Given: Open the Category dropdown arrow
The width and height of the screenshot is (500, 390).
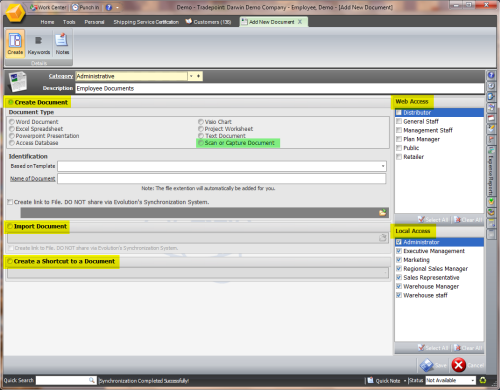Looking at the screenshot, I should (191, 76).
